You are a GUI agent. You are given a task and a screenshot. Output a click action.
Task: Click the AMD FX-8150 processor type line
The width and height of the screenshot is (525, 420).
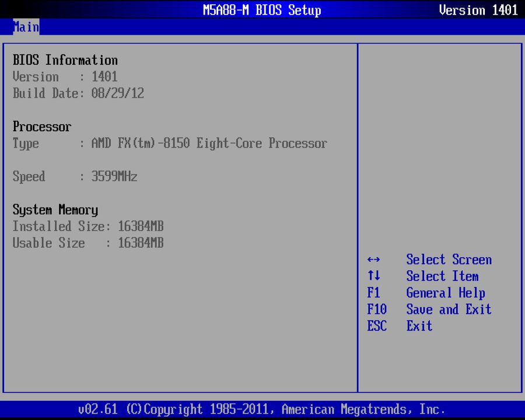[170, 143]
